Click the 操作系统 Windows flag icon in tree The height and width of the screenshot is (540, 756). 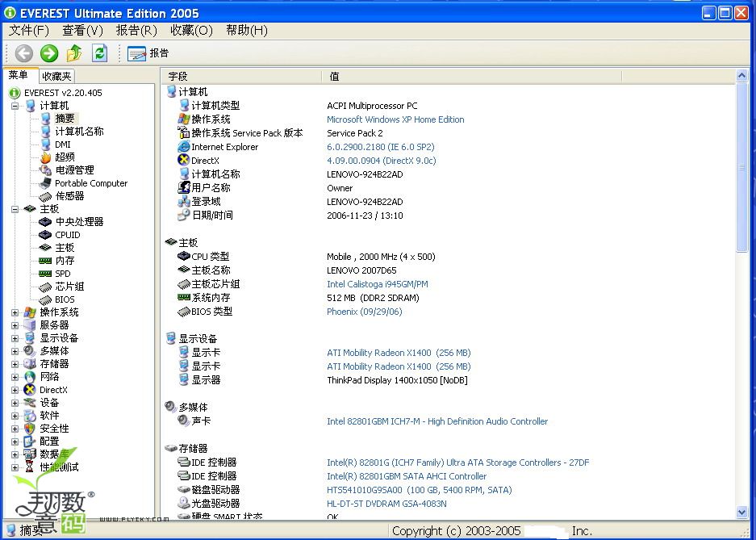[x=30, y=312]
